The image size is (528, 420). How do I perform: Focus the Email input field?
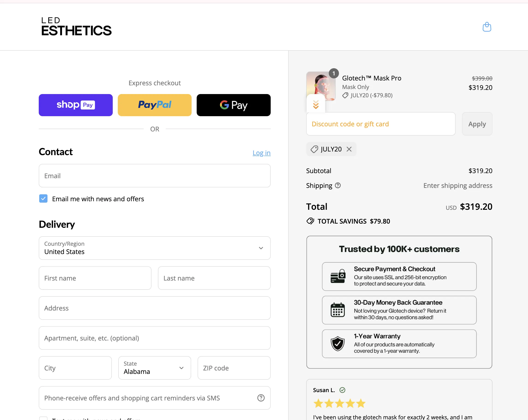click(154, 176)
